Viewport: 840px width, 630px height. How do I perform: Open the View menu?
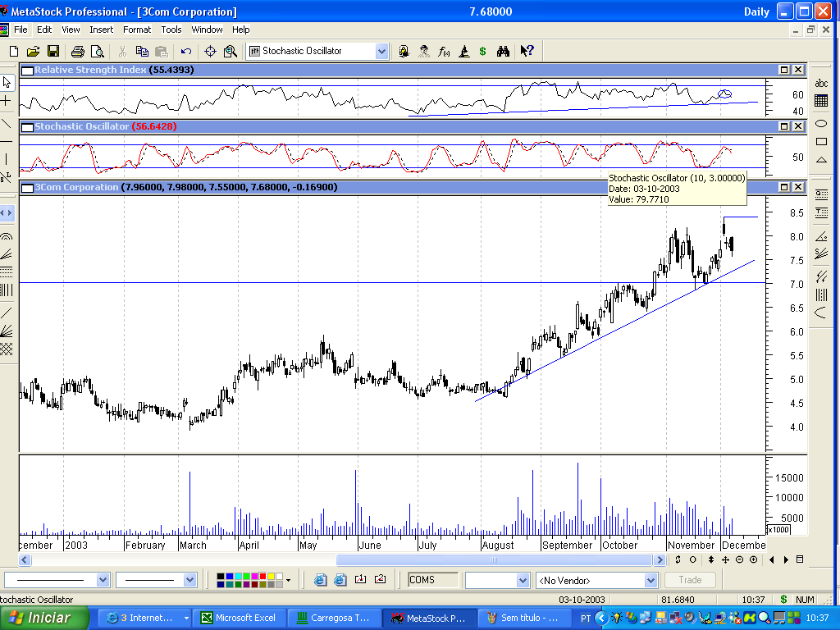pyautogui.click(x=71, y=30)
